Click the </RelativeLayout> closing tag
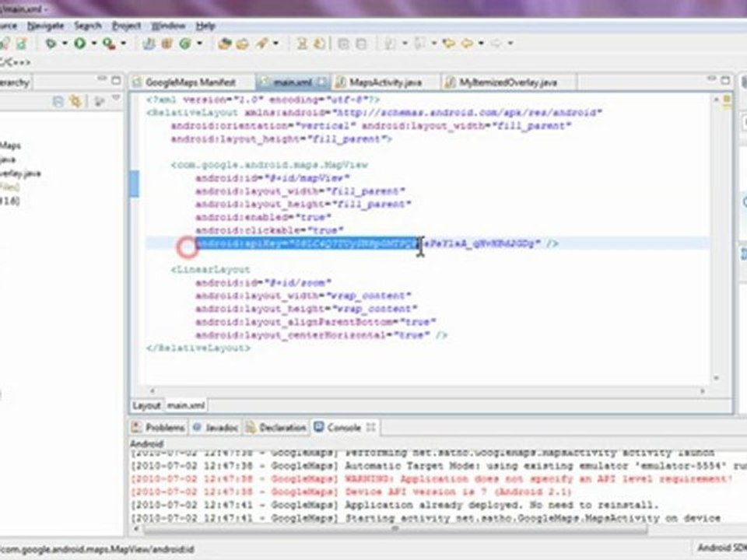The width and height of the screenshot is (747, 560). tap(198, 348)
